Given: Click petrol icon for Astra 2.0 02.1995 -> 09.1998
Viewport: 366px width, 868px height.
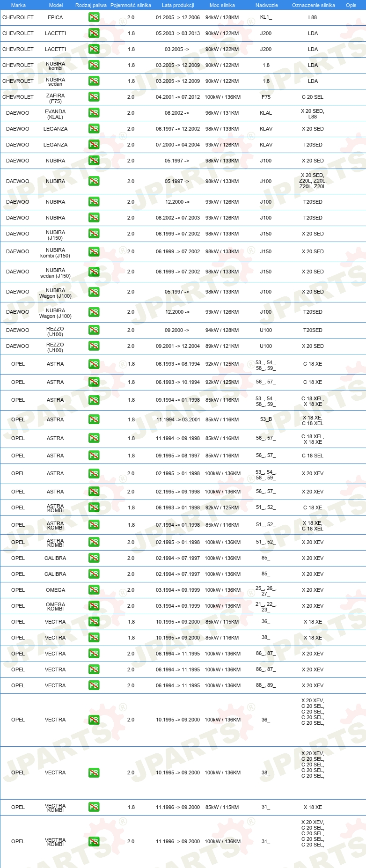Looking at the screenshot, I should 94,492.
